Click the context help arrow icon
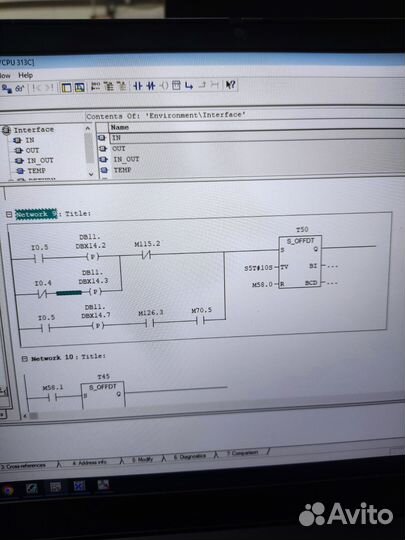405x540 pixels. pos(230,84)
